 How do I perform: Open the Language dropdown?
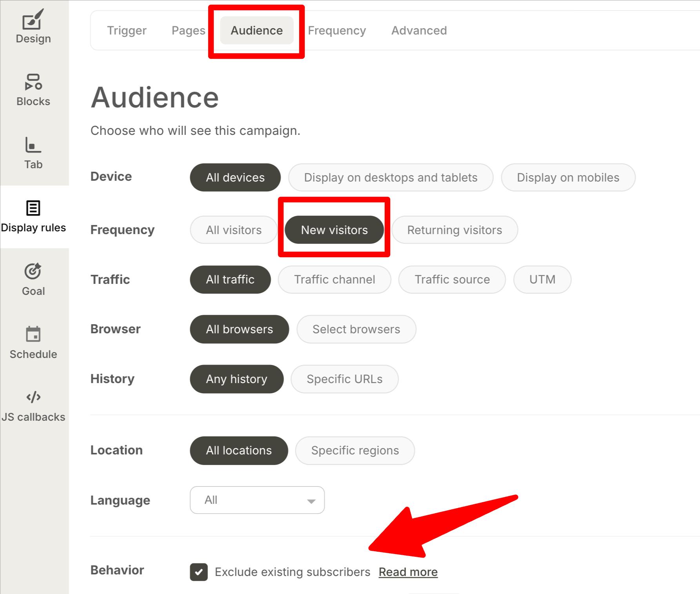(x=257, y=500)
